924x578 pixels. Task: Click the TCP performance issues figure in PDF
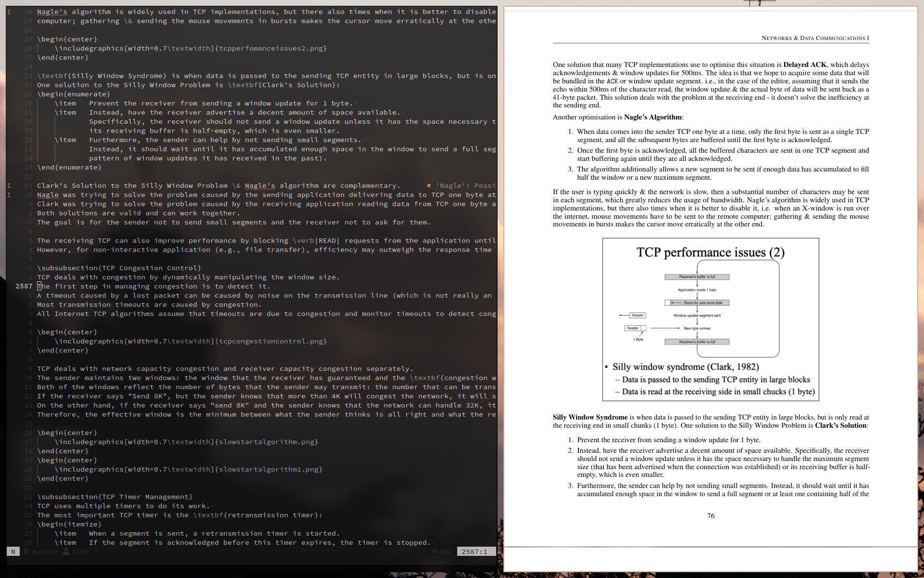tap(710, 319)
